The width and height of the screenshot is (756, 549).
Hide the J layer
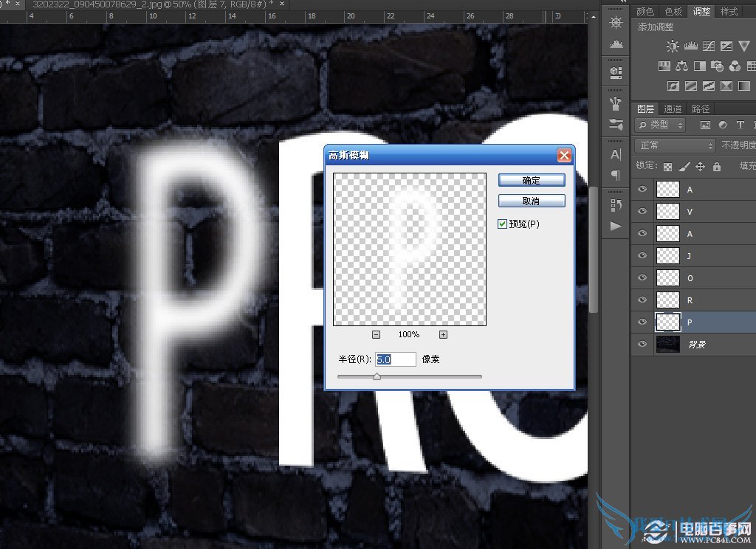tap(642, 255)
